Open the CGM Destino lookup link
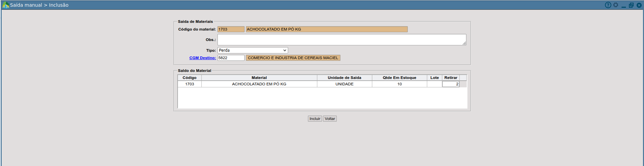The height and width of the screenshot is (166, 644). (202, 58)
